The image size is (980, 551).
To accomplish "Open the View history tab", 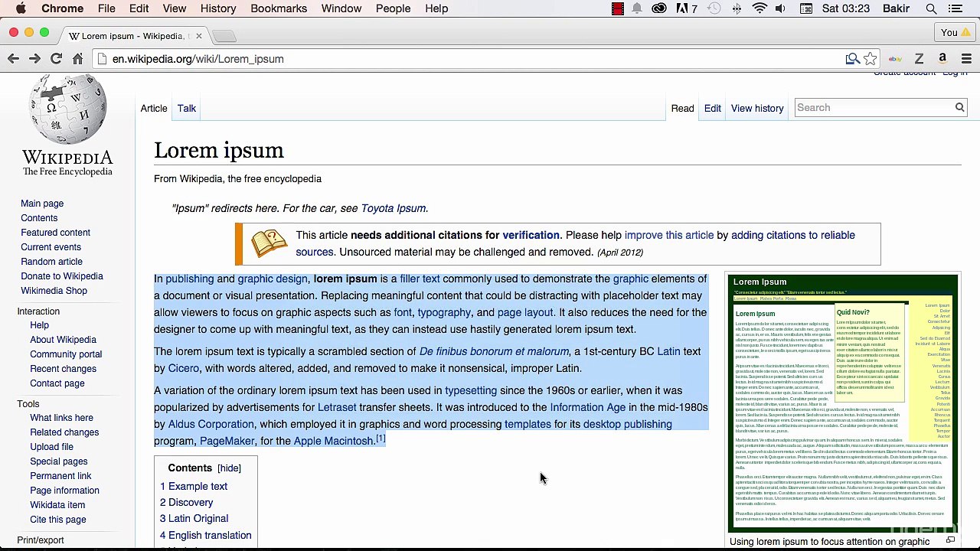I will (757, 108).
